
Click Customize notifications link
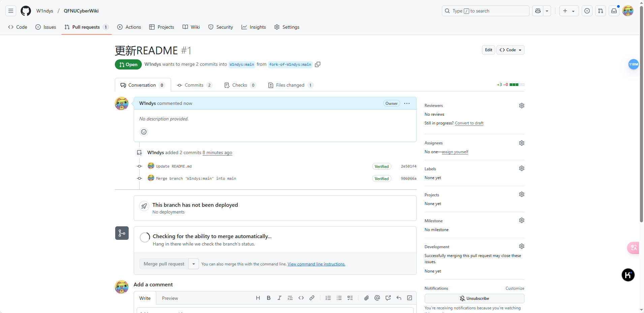pos(515,288)
